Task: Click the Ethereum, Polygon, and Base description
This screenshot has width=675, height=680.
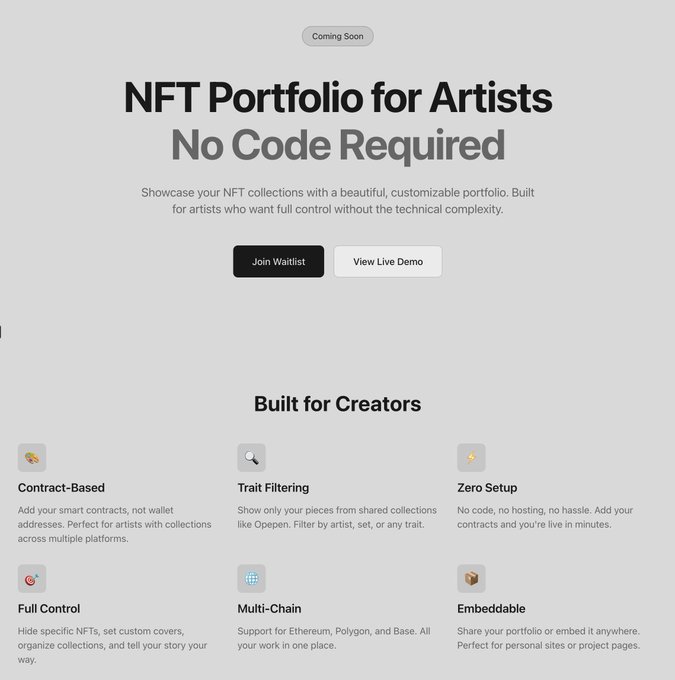Action: tap(333, 638)
